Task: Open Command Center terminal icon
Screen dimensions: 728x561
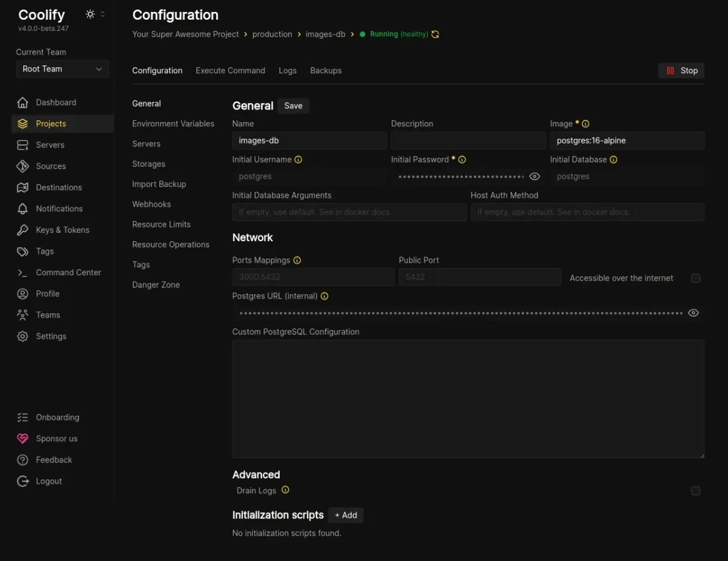Action: point(23,272)
